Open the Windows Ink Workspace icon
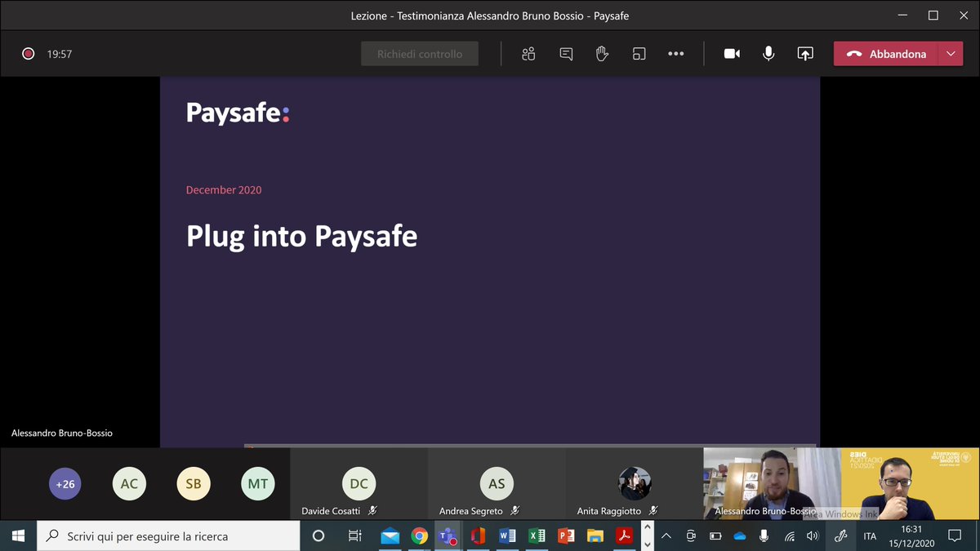Image resolution: width=980 pixels, height=551 pixels. pyautogui.click(x=840, y=536)
